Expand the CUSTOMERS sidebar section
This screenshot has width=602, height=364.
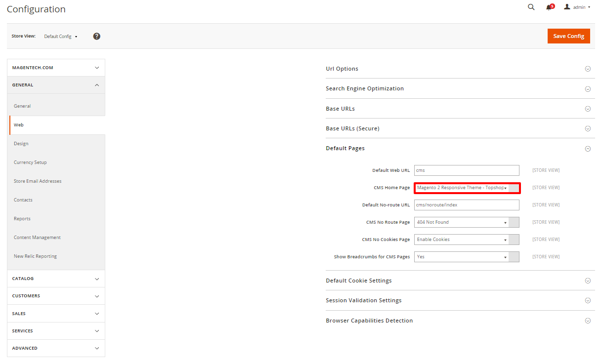pos(56,296)
